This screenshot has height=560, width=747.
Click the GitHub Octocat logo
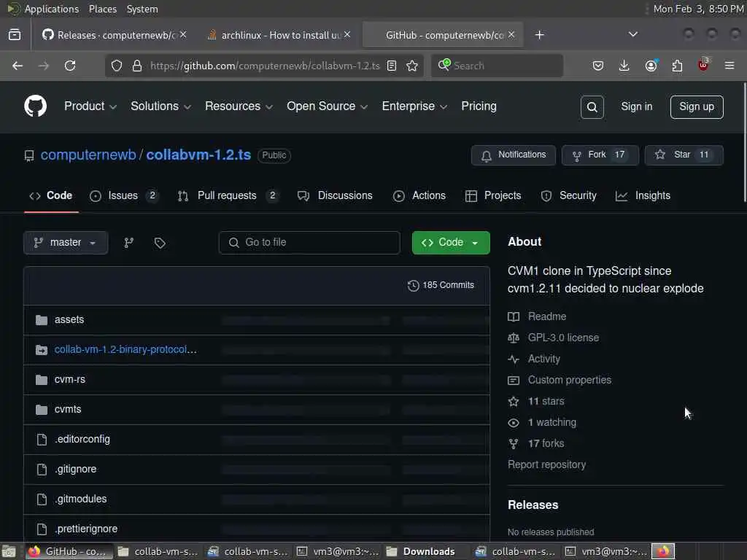pyautogui.click(x=35, y=106)
